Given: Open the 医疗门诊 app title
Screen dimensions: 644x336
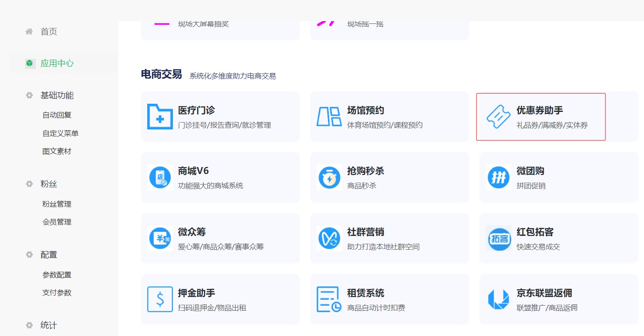Looking at the screenshot, I should tap(196, 111).
